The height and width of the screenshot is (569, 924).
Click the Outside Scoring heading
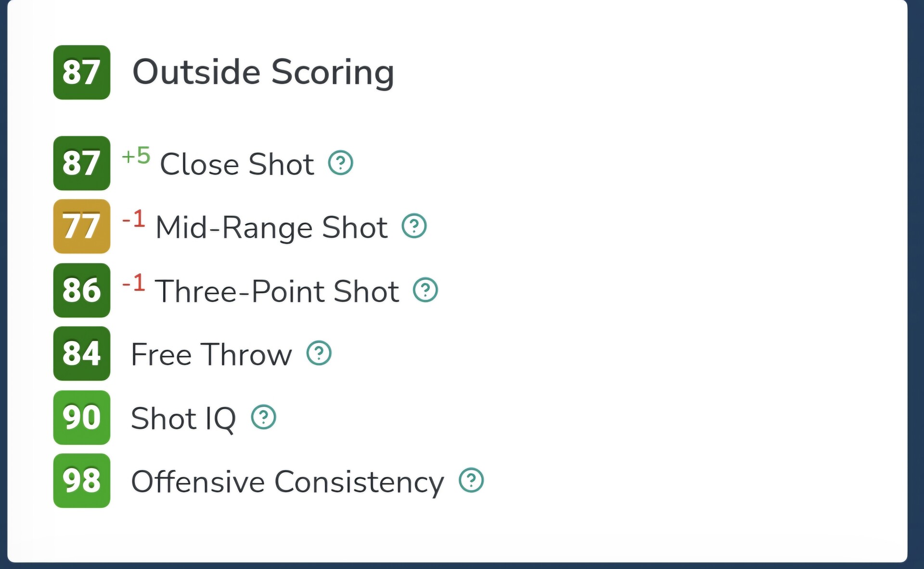pos(263,73)
